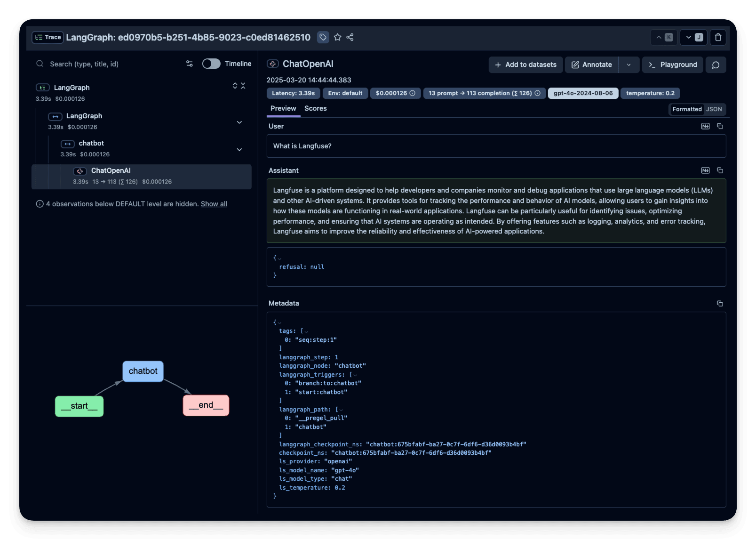Open the tree view settings icon beside search

[189, 64]
